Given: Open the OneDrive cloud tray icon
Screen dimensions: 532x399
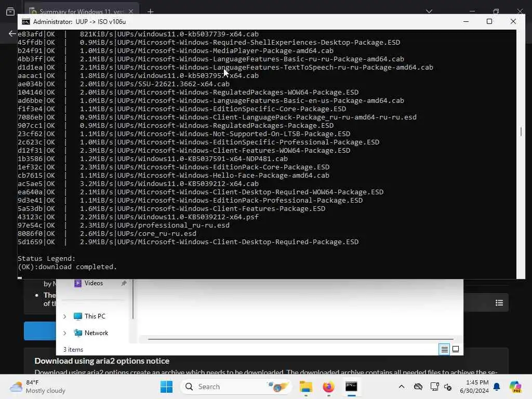Looking at the screenshot, I should pos(418,387).
